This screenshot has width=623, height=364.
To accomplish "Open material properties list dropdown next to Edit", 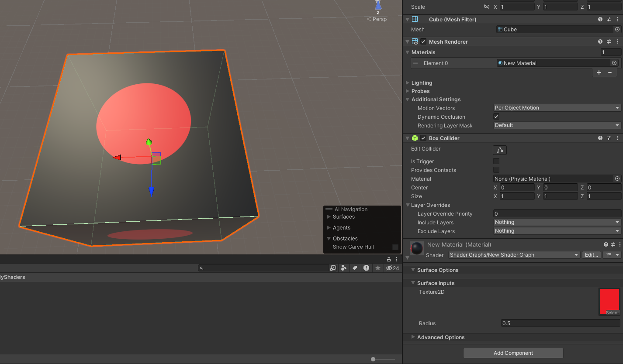I will (x=612, y=255).
